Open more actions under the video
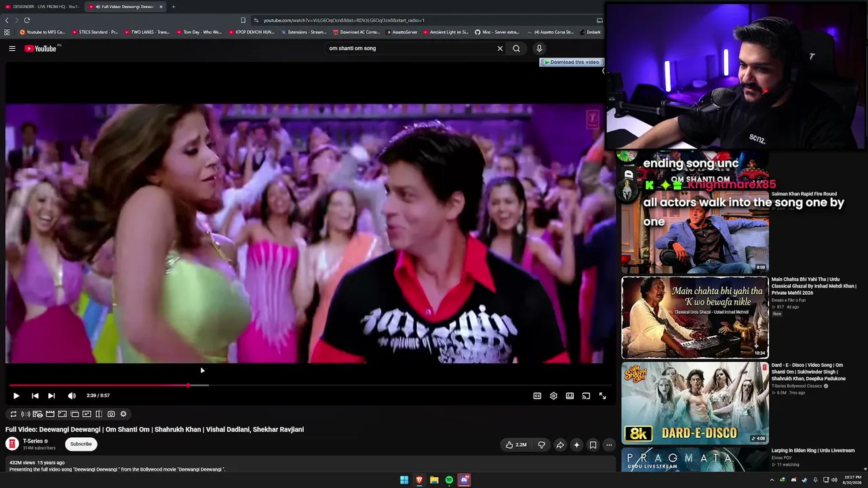Screen dimensions: 868x488 (609, 445)
